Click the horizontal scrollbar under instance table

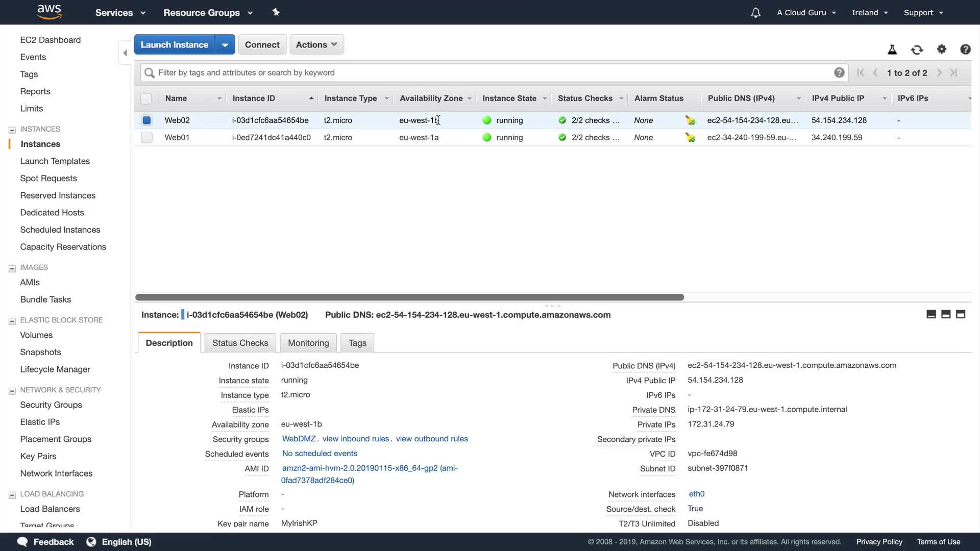coord(409,297)
